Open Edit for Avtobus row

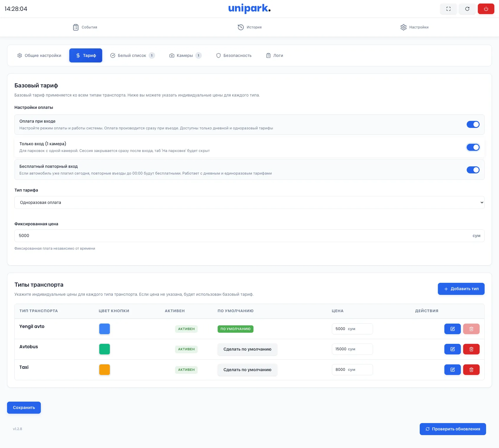(x=452, y=349)
